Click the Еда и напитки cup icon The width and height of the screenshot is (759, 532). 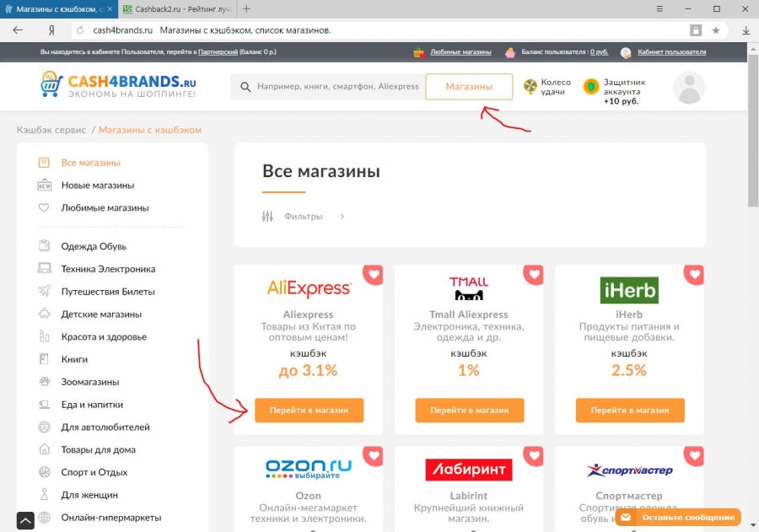pyautogui.click(x=44, y=404)
